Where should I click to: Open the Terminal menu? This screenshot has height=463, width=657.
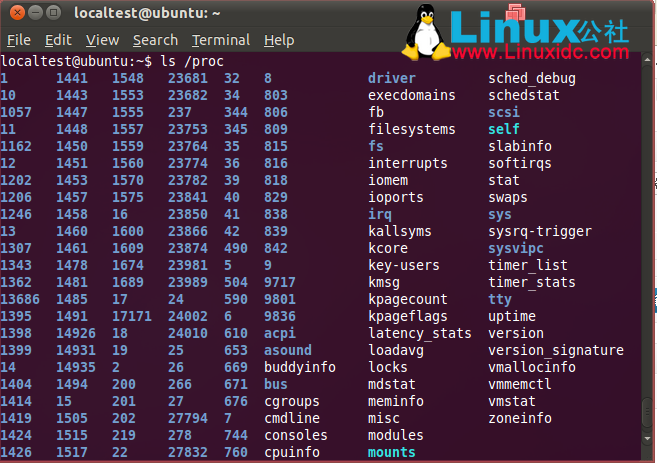pos(221,40)
